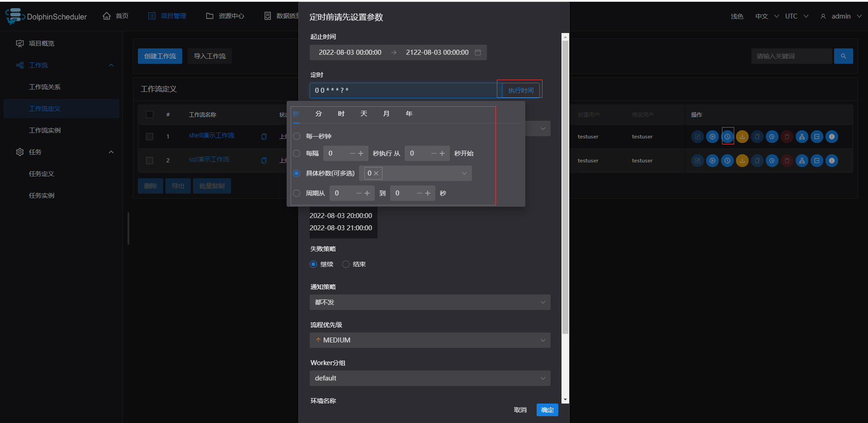The height and width of the screenshot is (423, 868).
Task: Open cron management icon for shell演示工作流
Action: (772, 137)
